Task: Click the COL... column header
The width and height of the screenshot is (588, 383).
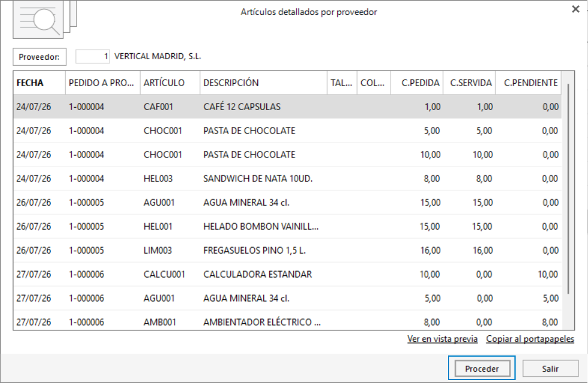Action: [x=373, y=83]
